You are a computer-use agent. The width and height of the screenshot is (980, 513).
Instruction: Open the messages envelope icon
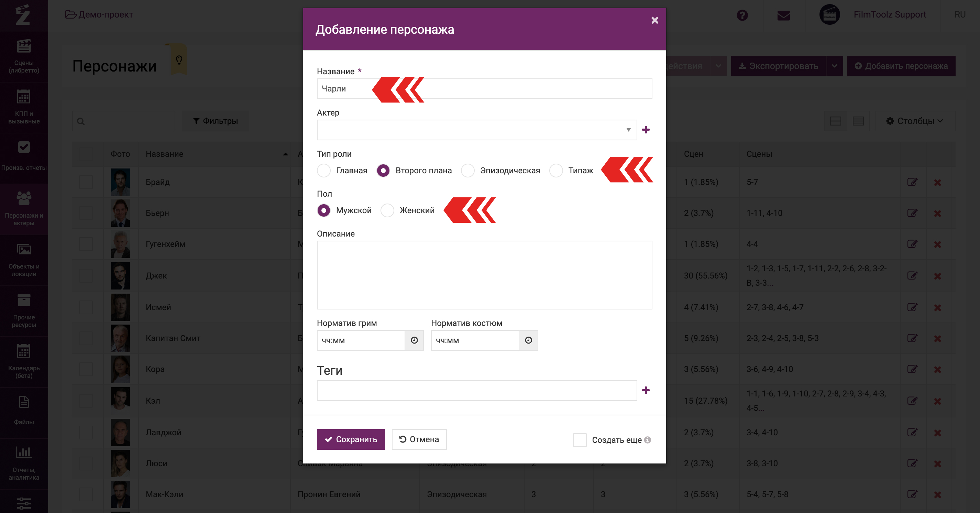click(783, 15)
